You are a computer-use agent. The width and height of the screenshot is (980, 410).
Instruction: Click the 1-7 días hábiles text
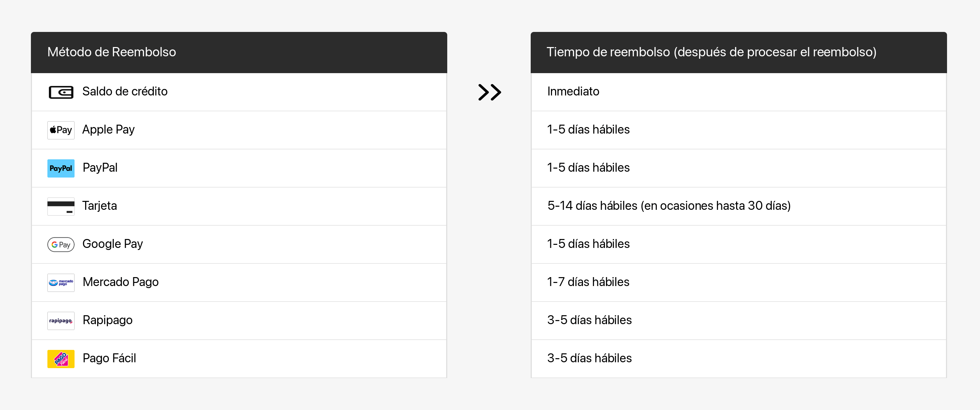588,282
